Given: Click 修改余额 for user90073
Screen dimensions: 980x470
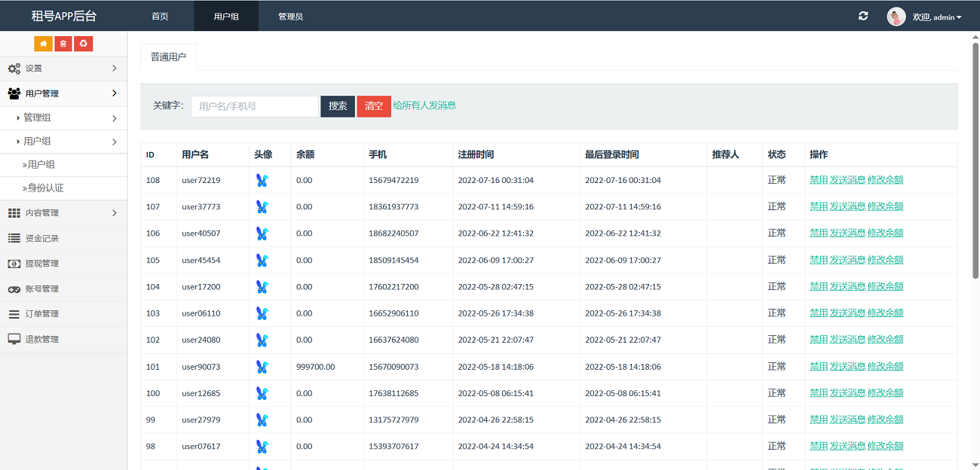Looking at the screenshot, I should tap(885, 366).
